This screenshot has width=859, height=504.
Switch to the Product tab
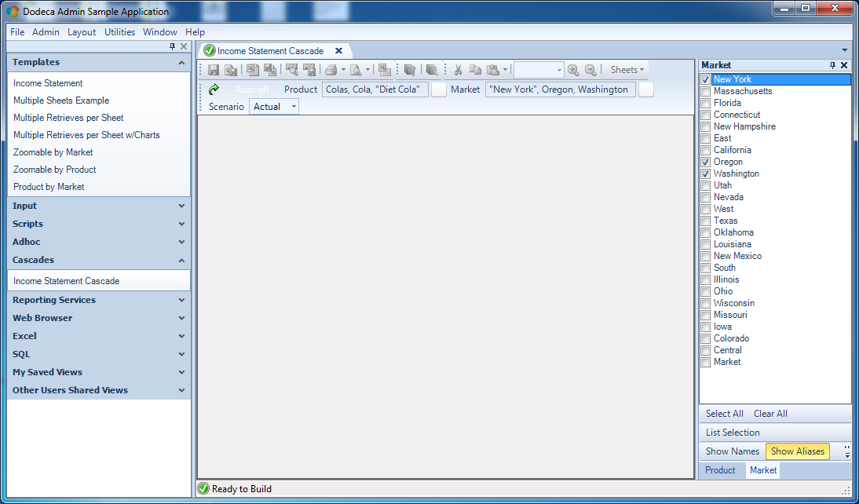tap(720, 470)
